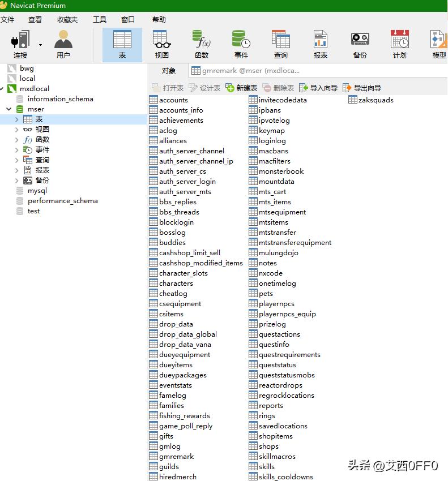Click the notes table icon
448x481 pixels.
[253, 263]
